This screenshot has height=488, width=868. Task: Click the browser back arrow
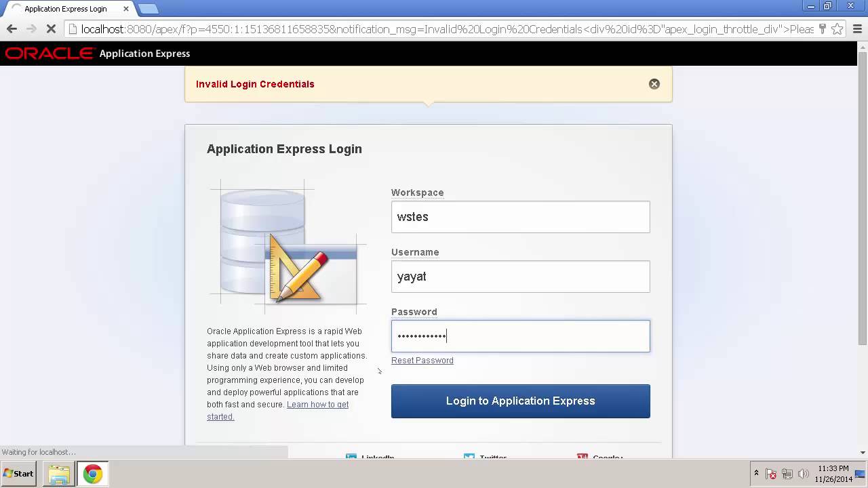pyautogui.click(x=12, y=29)
